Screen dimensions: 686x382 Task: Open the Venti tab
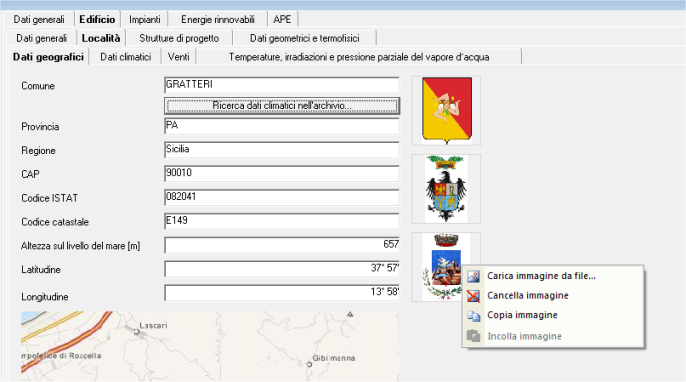pyautogui.click(x=178, y=57)
